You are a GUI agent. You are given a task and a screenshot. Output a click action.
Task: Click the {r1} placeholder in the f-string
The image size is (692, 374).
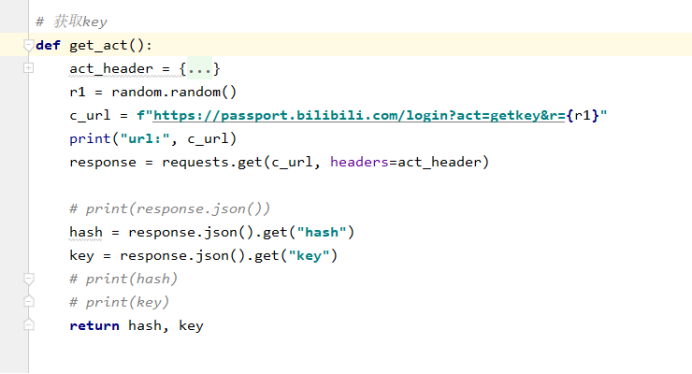click(x=583, y=116)
